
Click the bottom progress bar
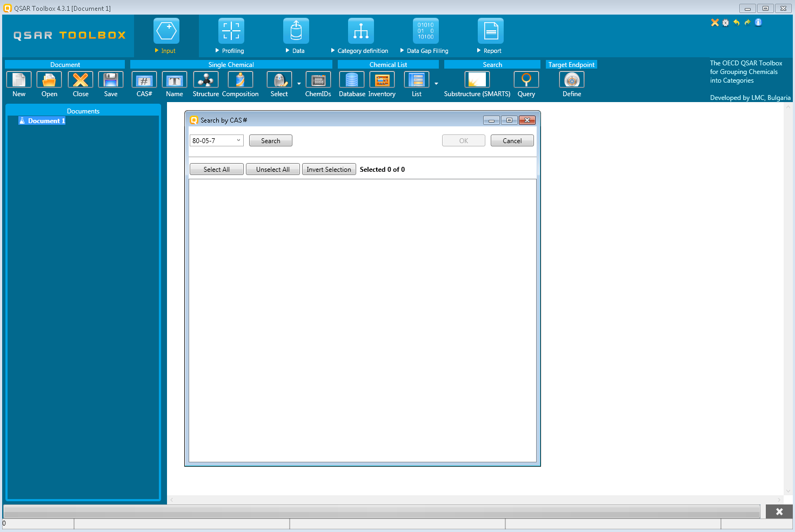[x=382, y=511]
